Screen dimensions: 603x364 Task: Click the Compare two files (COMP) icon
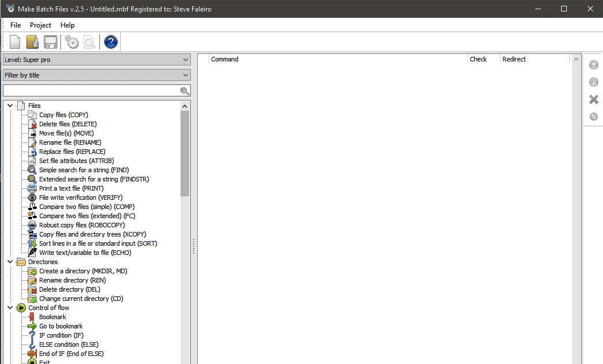pyautogui.click(x=32, y=207)
